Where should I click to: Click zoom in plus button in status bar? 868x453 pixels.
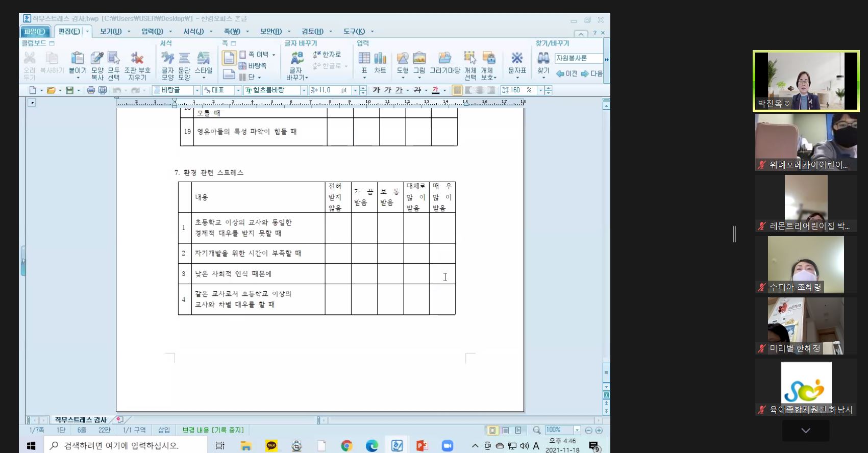(599, 431)
